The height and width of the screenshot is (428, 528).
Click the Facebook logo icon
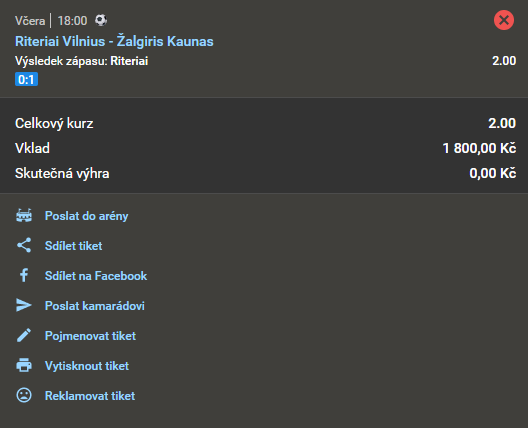click(24, 275)
